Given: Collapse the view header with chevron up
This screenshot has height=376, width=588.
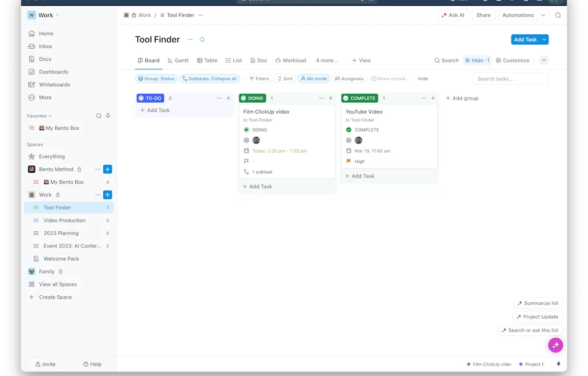Looking at the screenshot, I should 544,60.
